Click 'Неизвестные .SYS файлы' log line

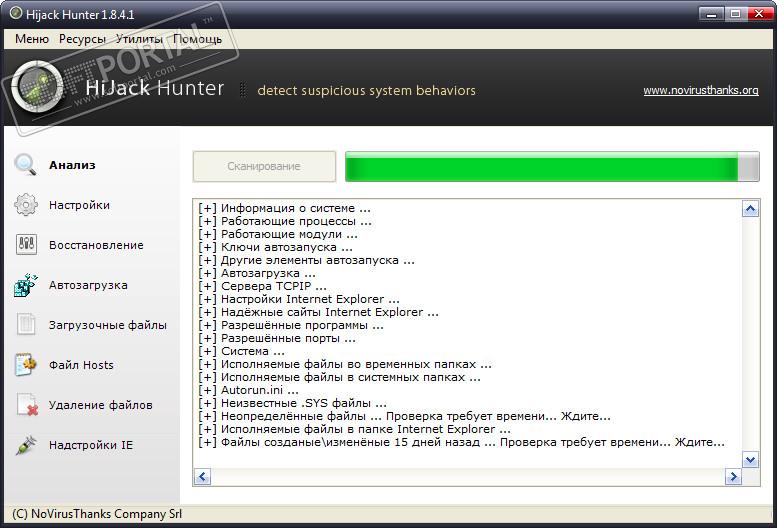pyautogui.click(x=292, y=403)
